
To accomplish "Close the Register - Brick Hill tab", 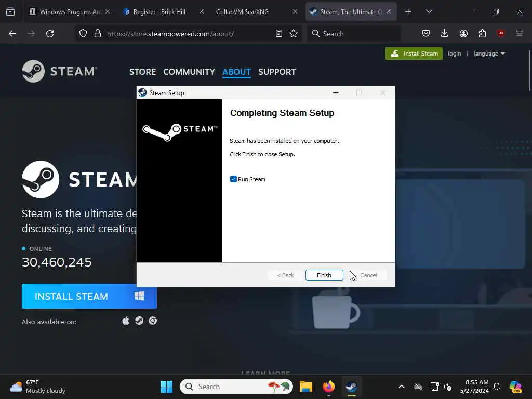I will [x=201, y=11].
